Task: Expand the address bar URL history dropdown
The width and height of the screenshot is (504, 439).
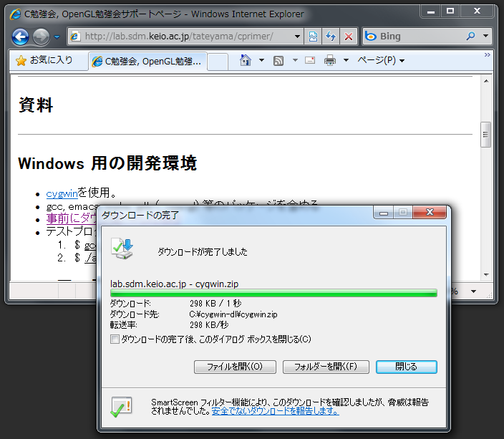Action: coord(298,37)
